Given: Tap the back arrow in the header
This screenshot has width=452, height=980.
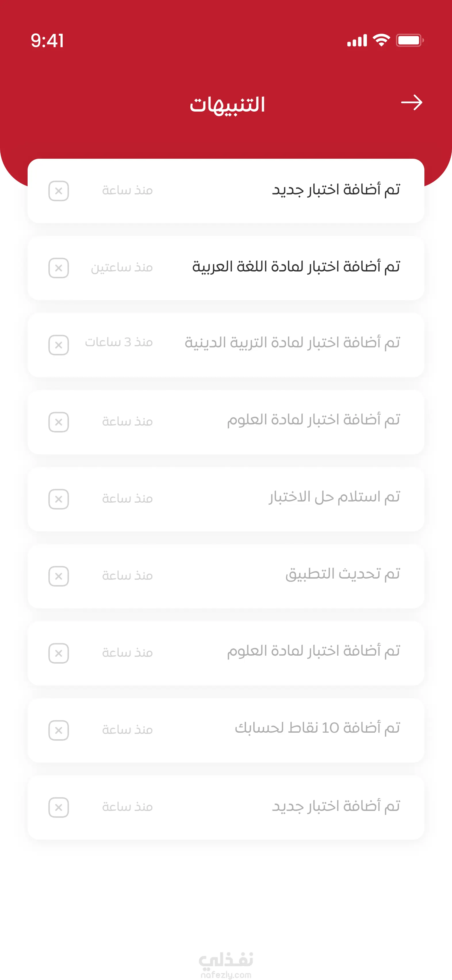Looking at the screenshot, I should 412,103.
